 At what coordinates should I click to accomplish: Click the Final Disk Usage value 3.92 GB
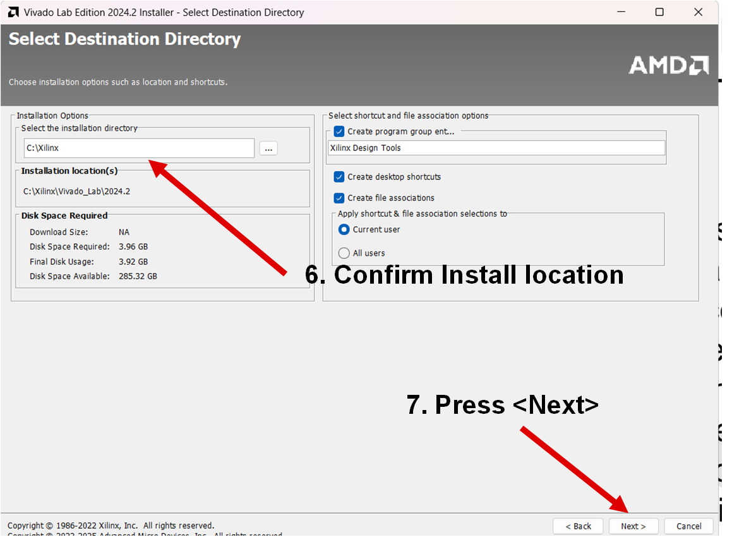coord(133,262)
